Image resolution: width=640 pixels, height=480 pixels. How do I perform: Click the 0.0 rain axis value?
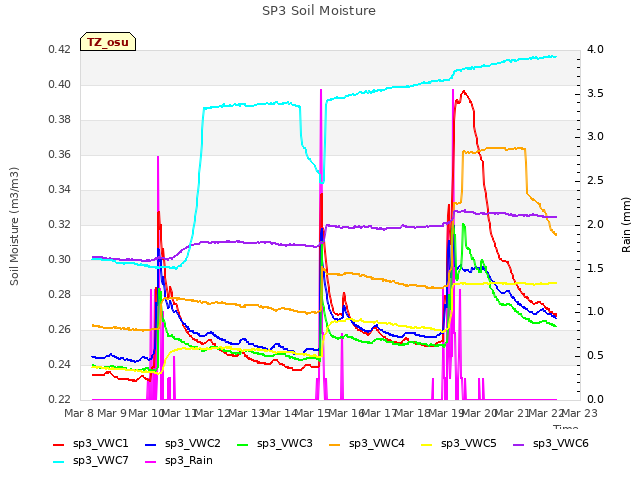coord(595,400)
